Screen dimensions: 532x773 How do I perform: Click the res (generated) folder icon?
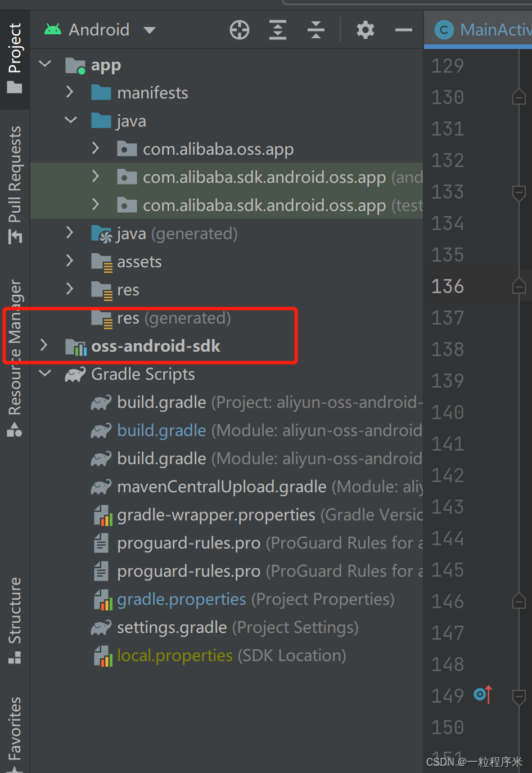click(x=102, y=318)
